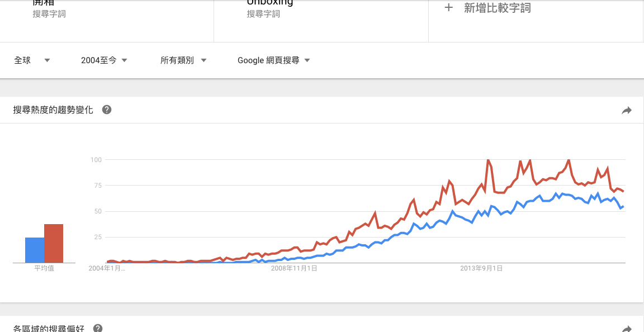
Task: Click the plus icon for adding comparison
Action: click(449, 8)
